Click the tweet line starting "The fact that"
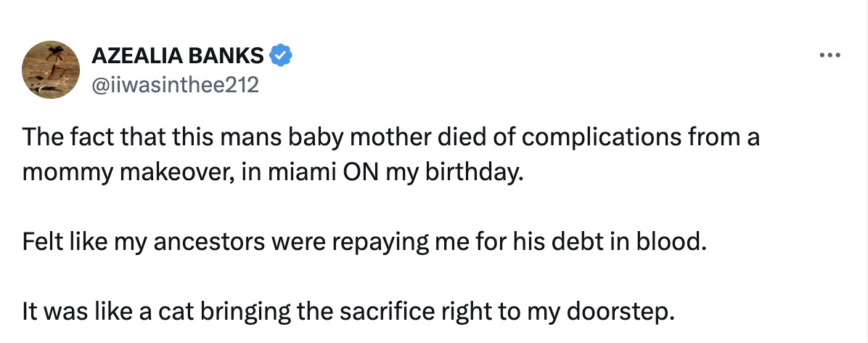 [390, 137]
